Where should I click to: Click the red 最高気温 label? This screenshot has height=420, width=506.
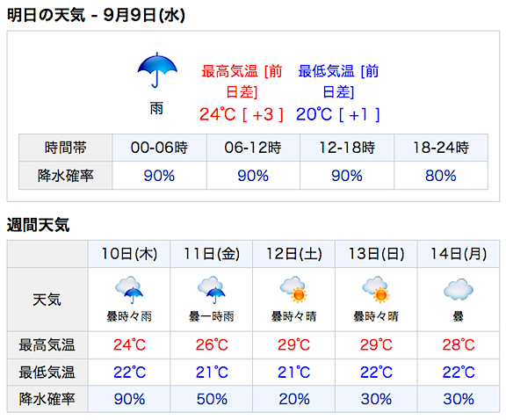point(229,71)
